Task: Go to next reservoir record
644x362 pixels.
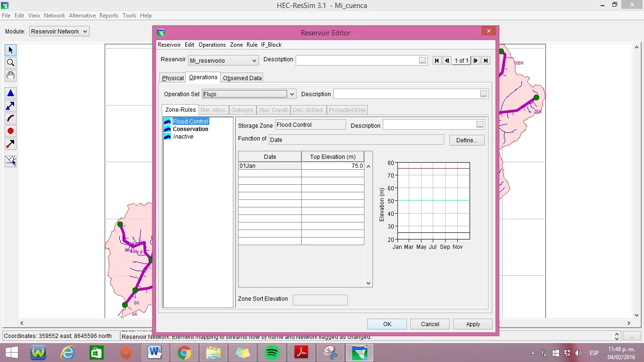Action: [x=476, y=60]
